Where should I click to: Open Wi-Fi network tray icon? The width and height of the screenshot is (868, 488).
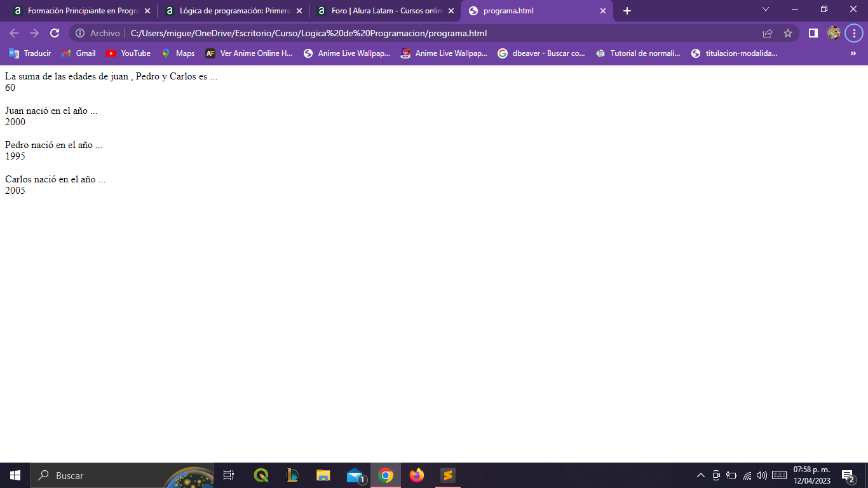747,475
